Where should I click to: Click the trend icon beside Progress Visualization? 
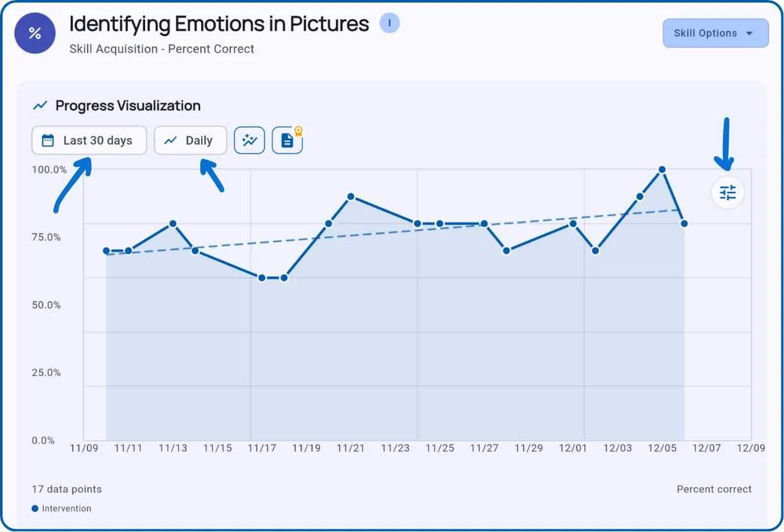tap(40, 105)
